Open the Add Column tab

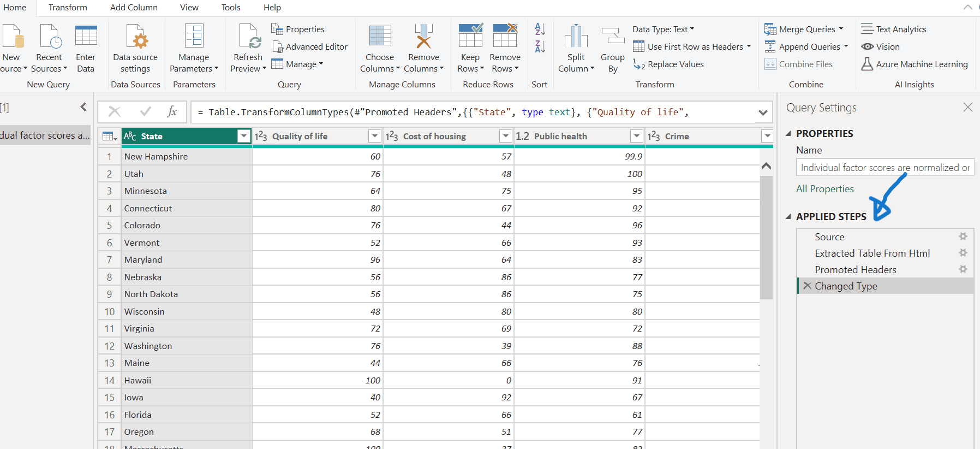[x=134, y=8]
